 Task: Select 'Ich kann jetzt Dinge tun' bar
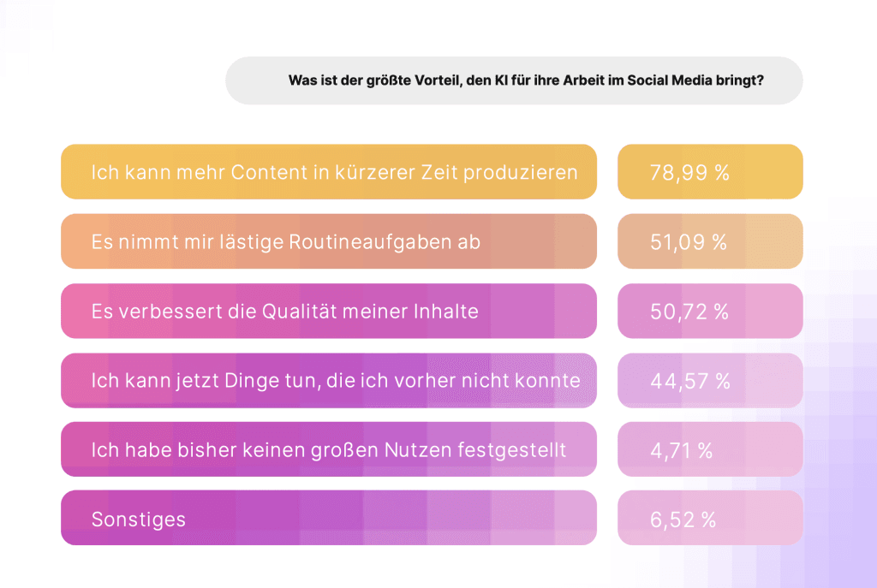(328, 380)
